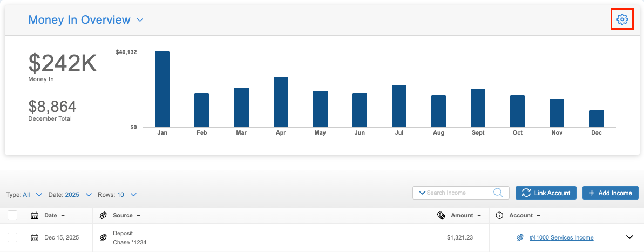Click the Add Income button

click(x=610, y=193)
